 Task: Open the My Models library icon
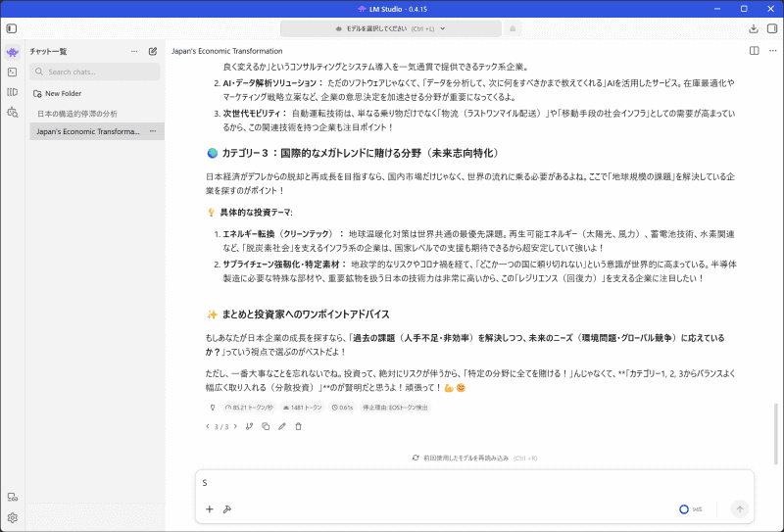[13, 92]
